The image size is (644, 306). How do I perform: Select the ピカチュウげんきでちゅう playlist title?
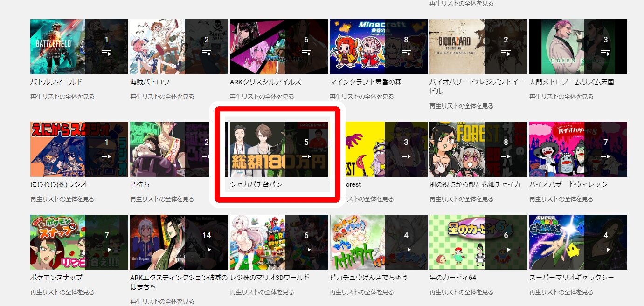[x=369, y=278]
